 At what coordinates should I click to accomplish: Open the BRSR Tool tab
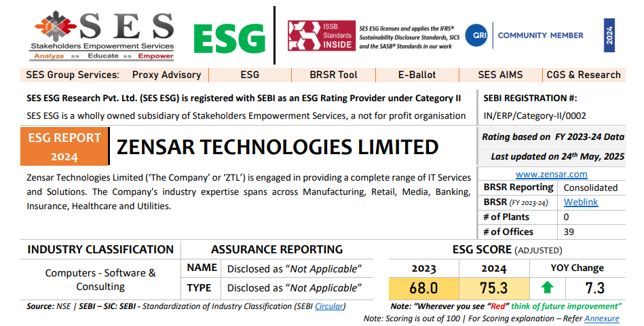(333, 75)
